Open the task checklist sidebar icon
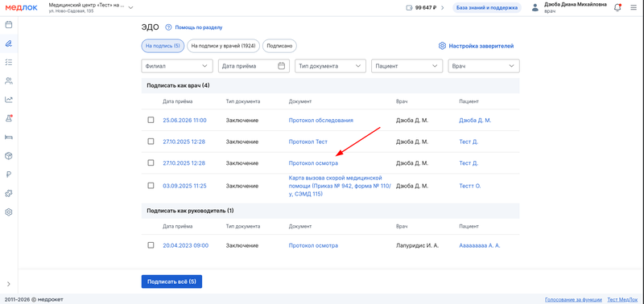 (9, 62)
